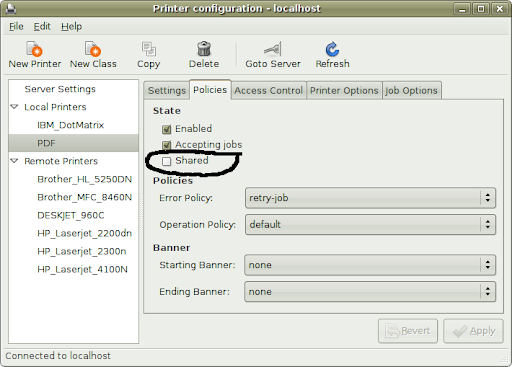512x367 pixels.
Task: Click the Goto Server icon
Action: pyautogui.click(x=273, y=49)
